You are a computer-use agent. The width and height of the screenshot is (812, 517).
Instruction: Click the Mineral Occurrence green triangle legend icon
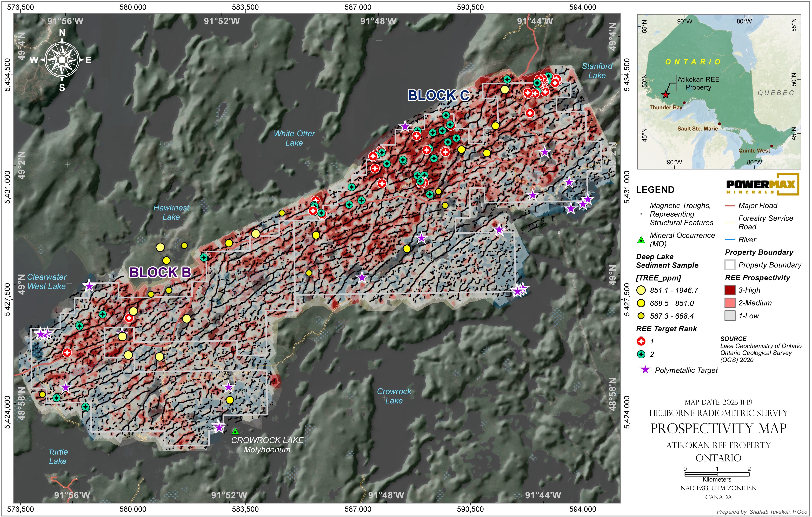pyautogui.click(x=641, y=240)
